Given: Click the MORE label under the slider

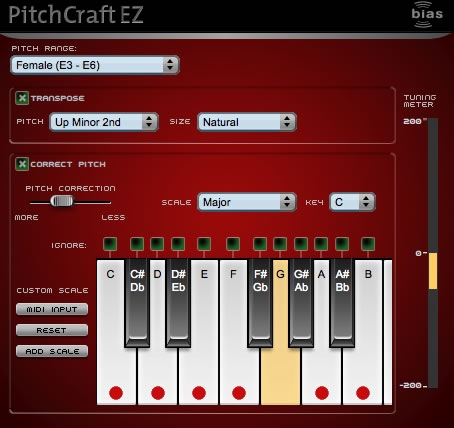Looking at the screenshot, I should pos(26,217).
